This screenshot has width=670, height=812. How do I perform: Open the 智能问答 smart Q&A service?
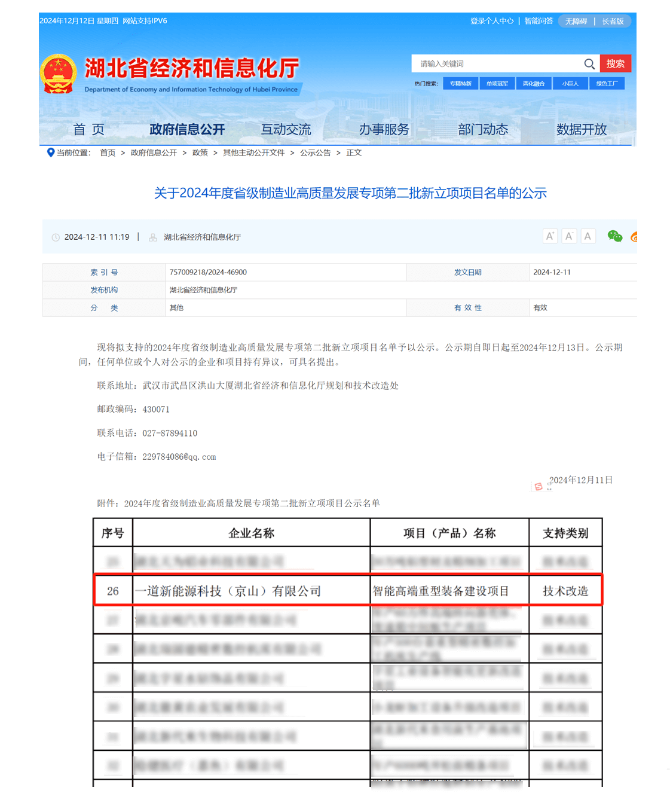(537, 21)
